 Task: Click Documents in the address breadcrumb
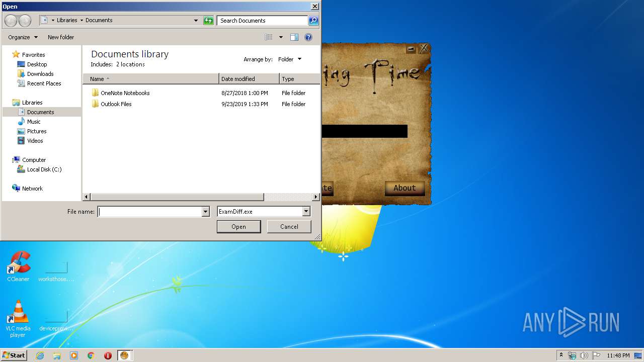coord(99,21)
